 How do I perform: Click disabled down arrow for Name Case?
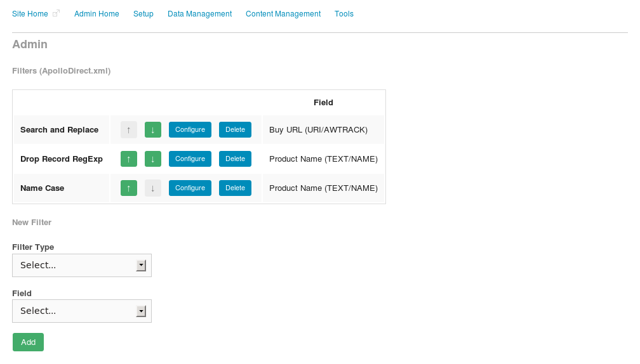(152, 188)
